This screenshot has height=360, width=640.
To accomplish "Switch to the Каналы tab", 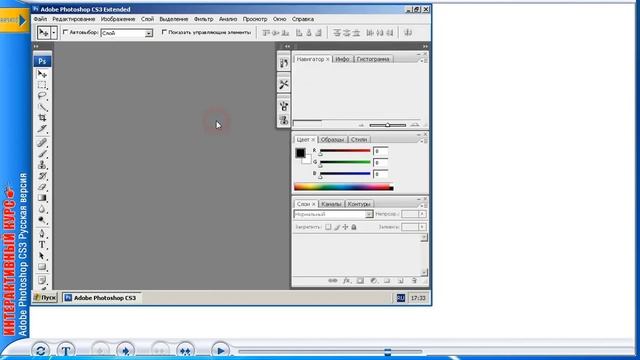I will [331, 204].
